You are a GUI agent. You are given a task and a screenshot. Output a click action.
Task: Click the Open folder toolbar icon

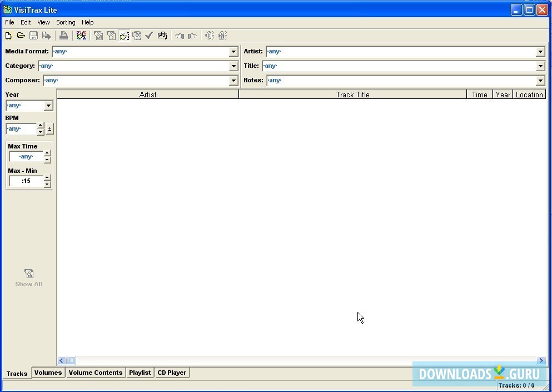(x=21, y=36)
